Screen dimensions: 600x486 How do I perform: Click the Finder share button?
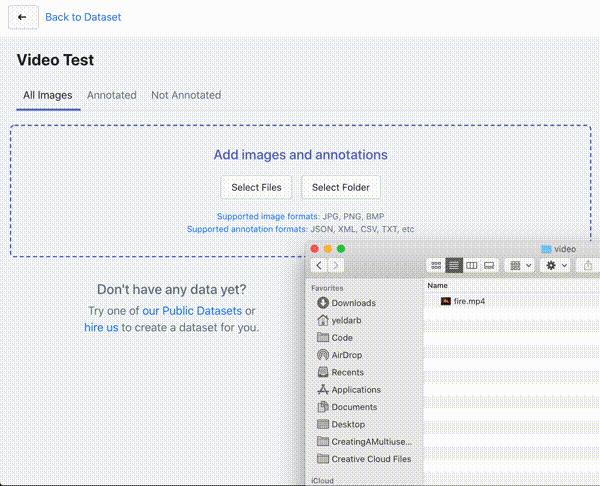pyautogui.click(x=588, y=265)
